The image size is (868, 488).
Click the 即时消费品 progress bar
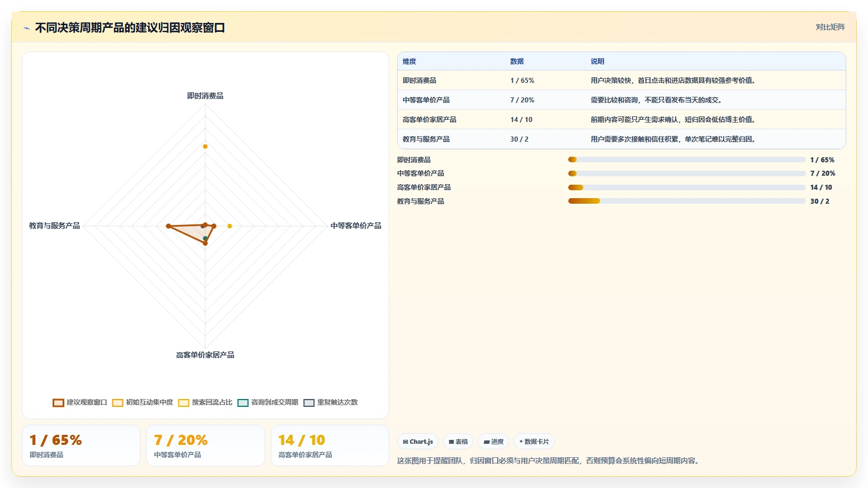pyautogui.click(x=687, y=159)
